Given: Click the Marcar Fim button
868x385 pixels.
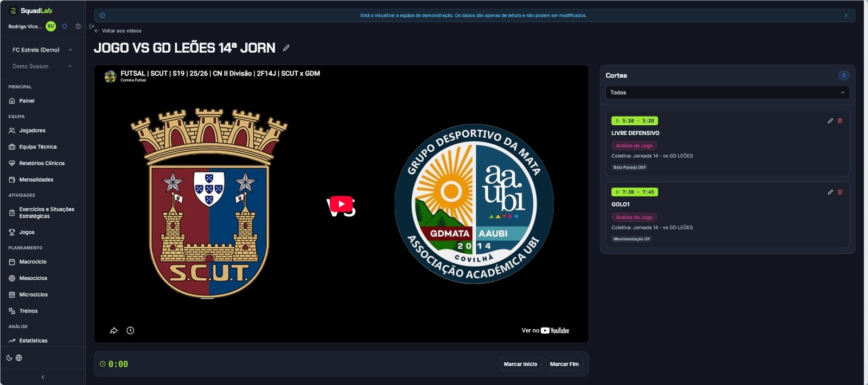Looking at the screenshot, I should click(564, 364).
